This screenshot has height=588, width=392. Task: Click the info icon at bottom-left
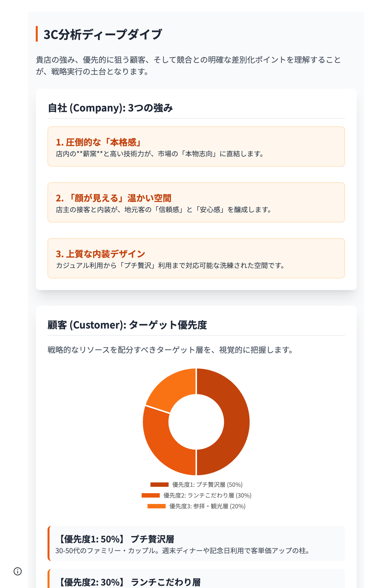(17, 571)
